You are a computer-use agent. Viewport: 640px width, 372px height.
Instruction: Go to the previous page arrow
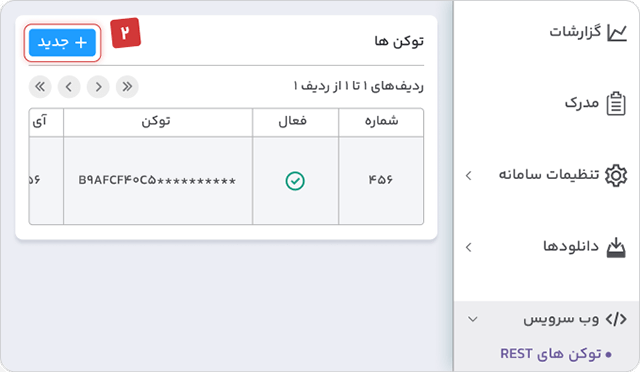[x=98, y=87]
